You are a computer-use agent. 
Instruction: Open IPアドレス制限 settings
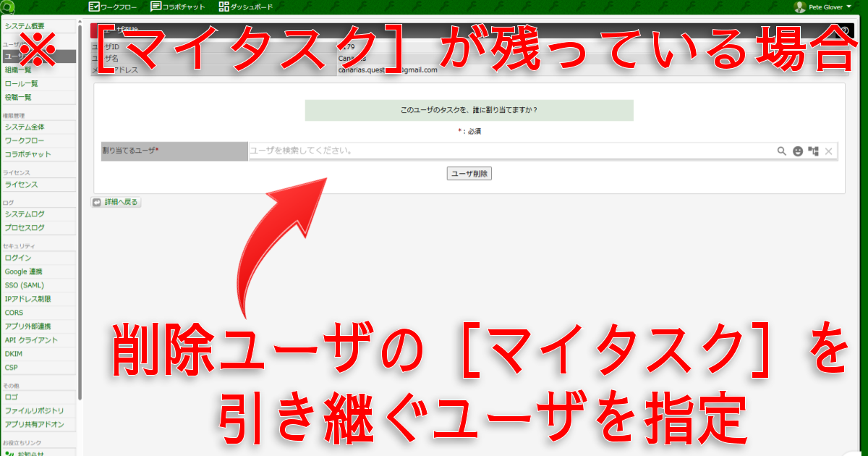coord(38,300)
